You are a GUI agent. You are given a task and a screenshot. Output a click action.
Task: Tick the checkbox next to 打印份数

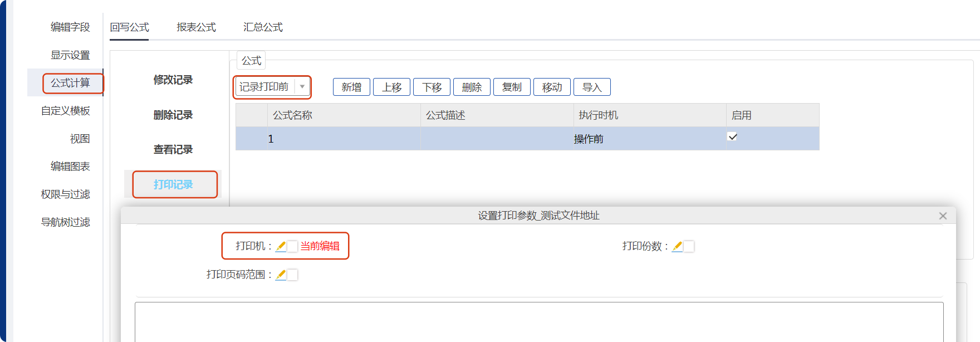coord(689,246)
